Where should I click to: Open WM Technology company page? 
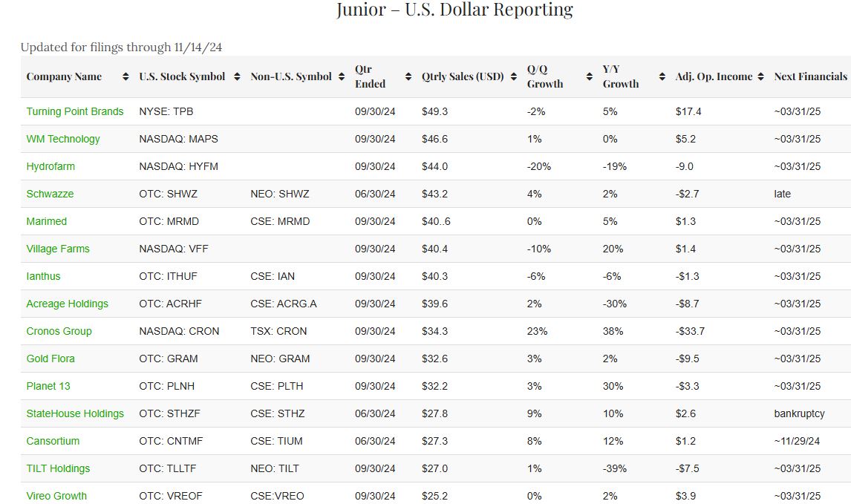tap(63, 139)
